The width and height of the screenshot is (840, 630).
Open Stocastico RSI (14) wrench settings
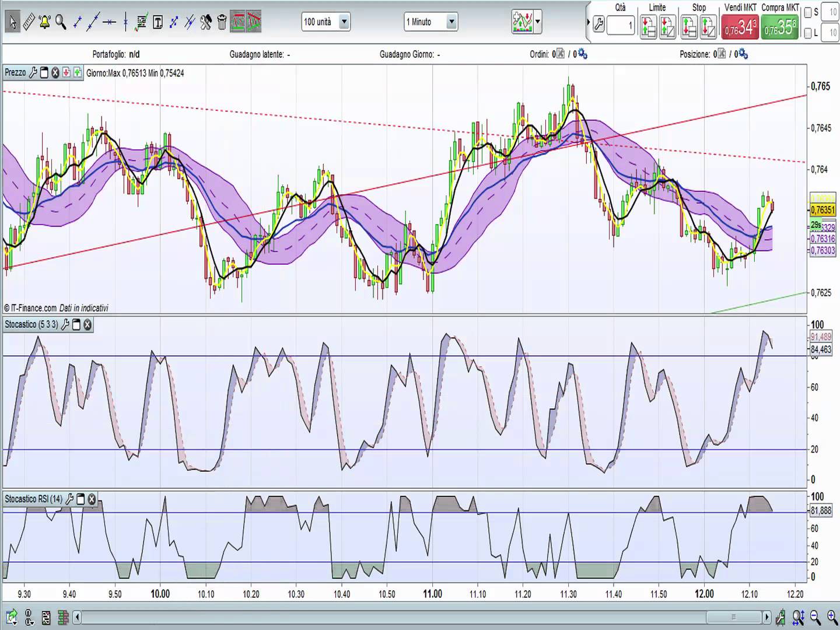coord(69,499)
